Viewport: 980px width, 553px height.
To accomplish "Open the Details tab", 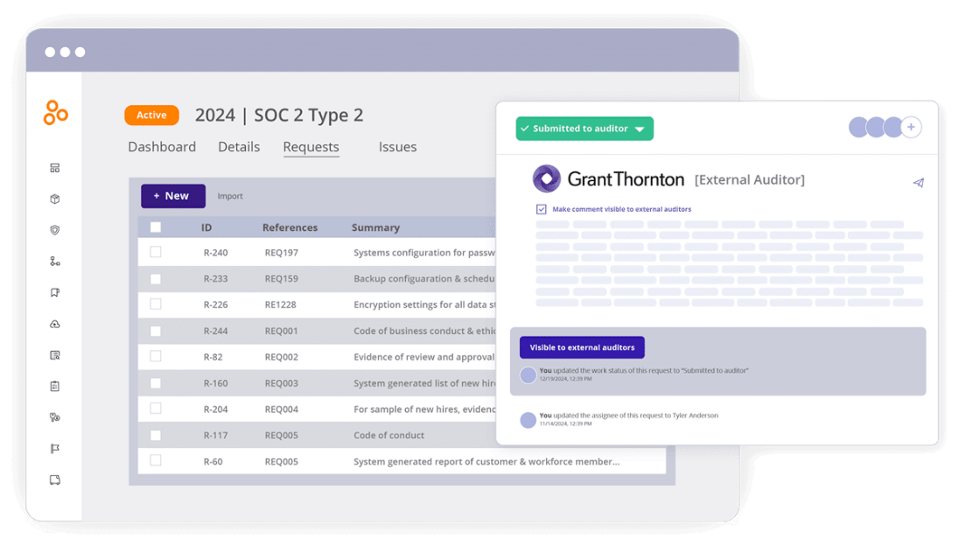I will 239,147.
